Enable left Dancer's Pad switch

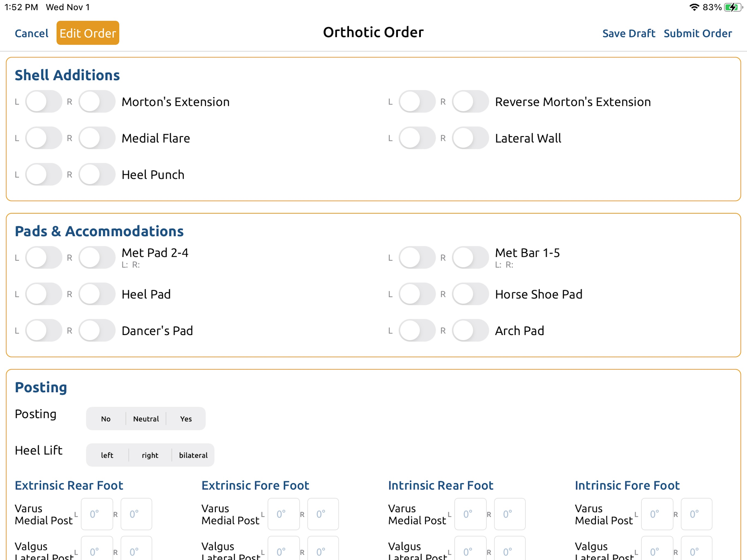[43, 330]
